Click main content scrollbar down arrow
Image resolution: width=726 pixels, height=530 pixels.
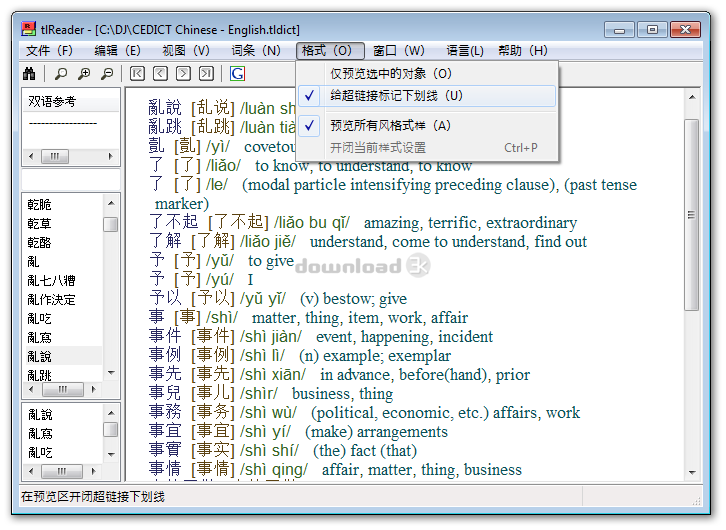[692, 473]
